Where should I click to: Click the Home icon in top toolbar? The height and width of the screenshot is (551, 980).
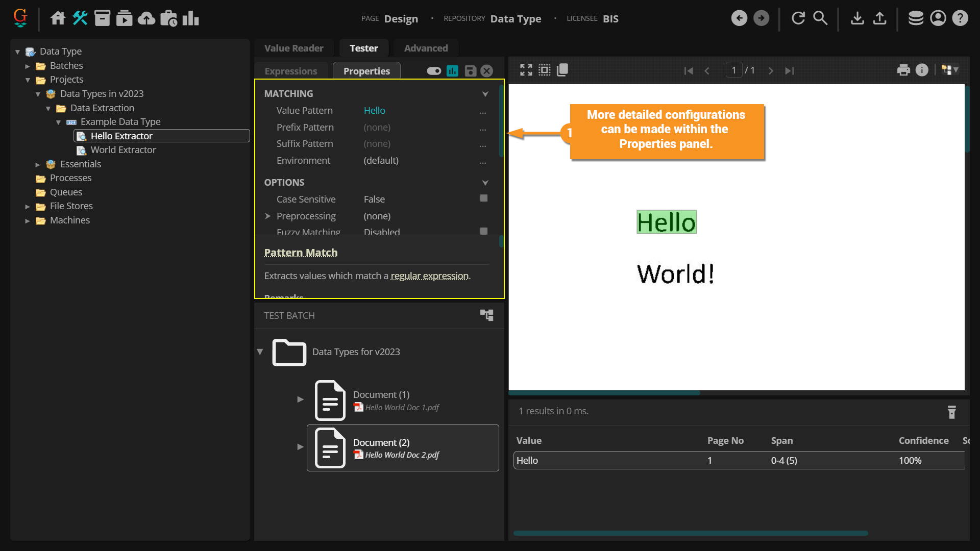pyautogui.click(x=58, y=18)
